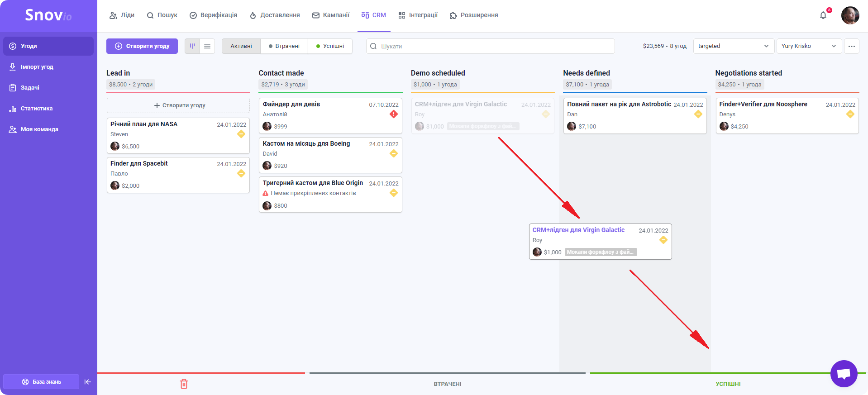Click owner avatar on the $7,100 deal
868x395 pixels.
point(572,126)
